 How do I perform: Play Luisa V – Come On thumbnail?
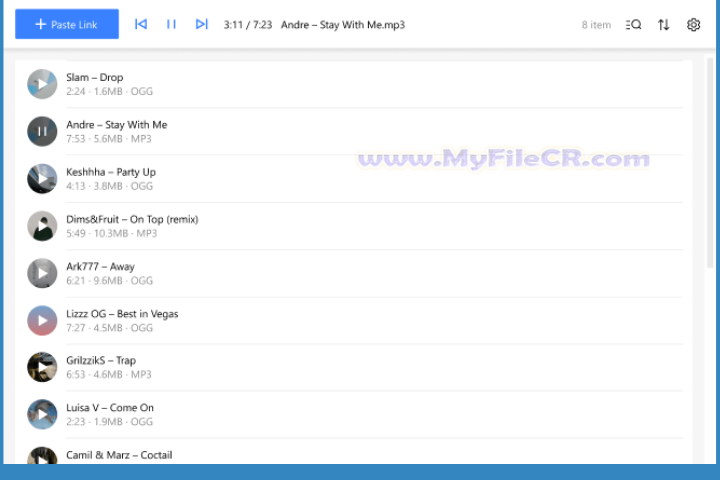point(42,414)
